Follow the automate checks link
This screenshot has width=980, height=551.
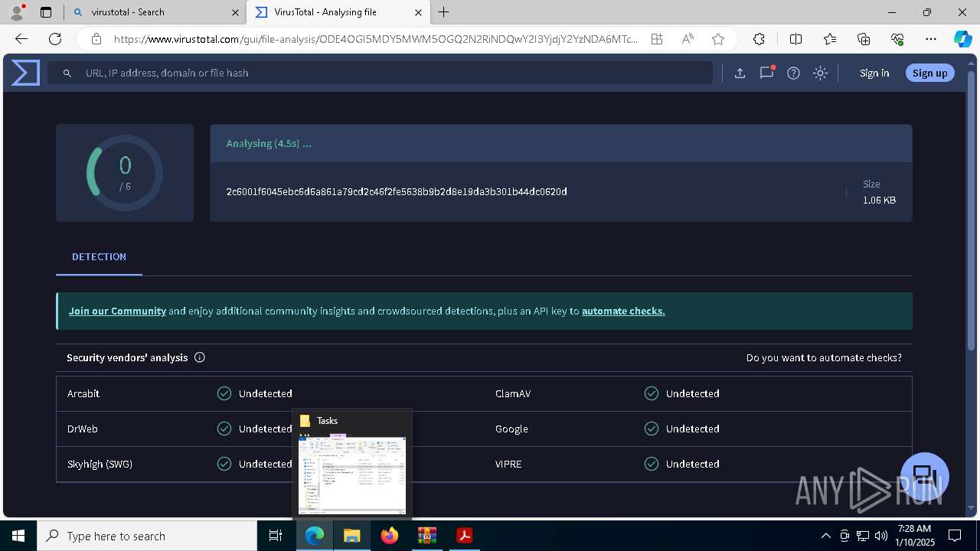tap(623, 311)
